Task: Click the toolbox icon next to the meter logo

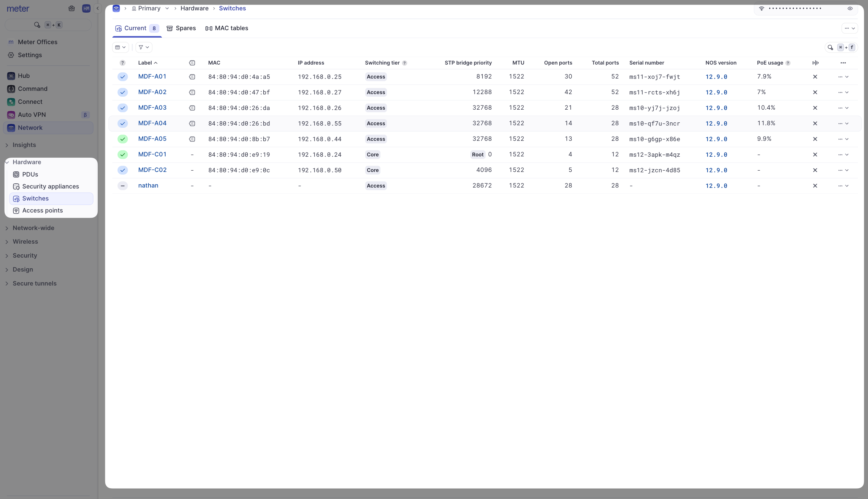Action: tap(72, 8)
